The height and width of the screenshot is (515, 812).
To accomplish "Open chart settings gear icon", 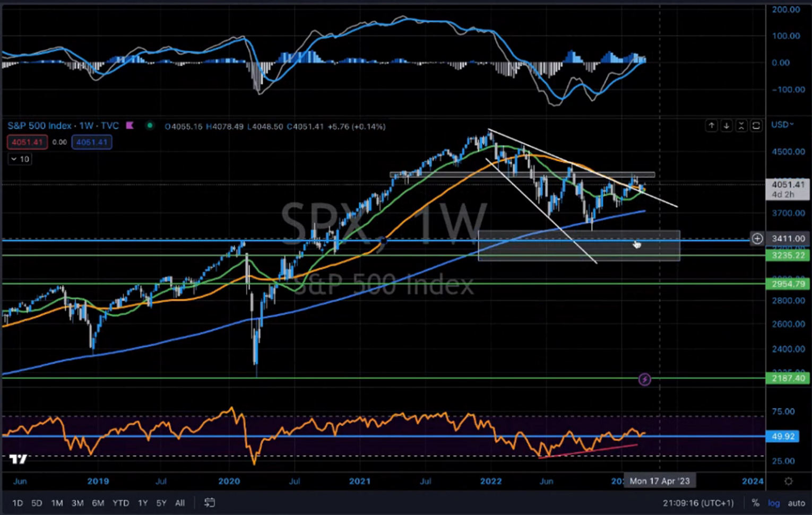I will tap(789, 481).
